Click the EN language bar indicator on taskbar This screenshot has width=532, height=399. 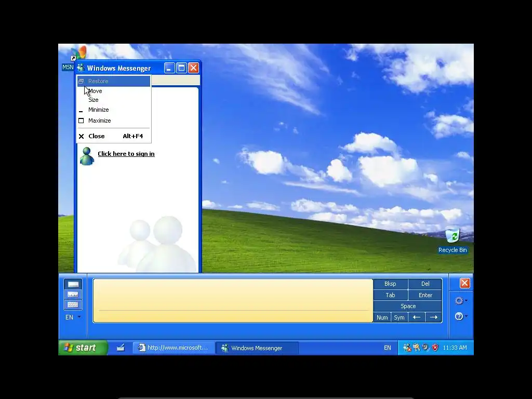pyautogui.click(x=387, y=348)
